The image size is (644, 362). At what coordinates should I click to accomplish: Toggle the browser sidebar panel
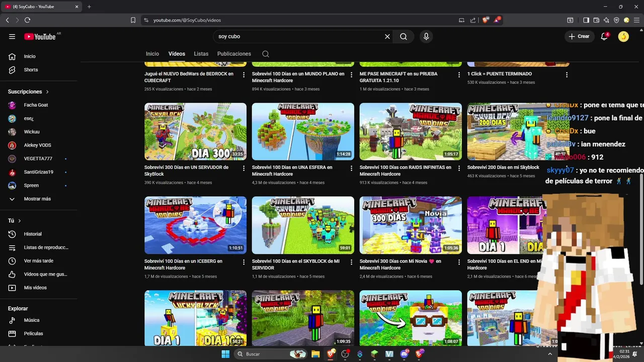[586, 20]
